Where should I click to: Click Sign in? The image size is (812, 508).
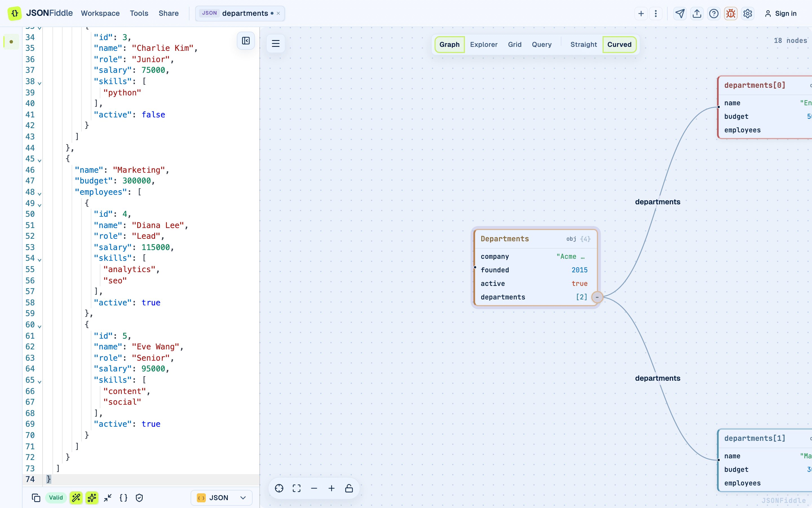(x=780, y=14)
